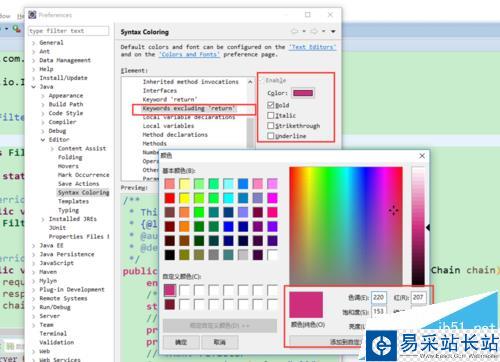500x362 pixels.
Task: Select the first pink custom color swatch
Action: click(x=170, y=290)
